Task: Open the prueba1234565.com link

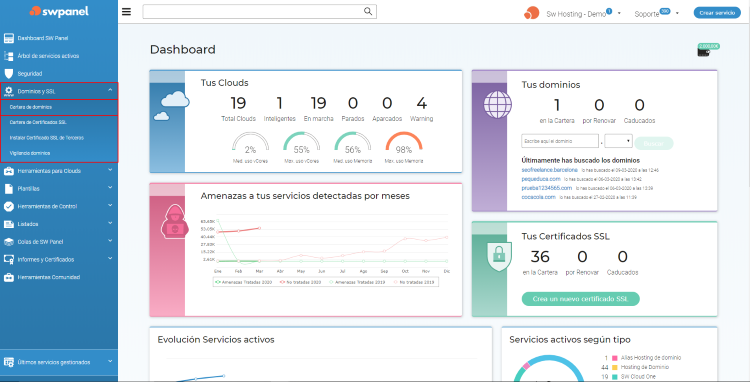Action: 546,188
